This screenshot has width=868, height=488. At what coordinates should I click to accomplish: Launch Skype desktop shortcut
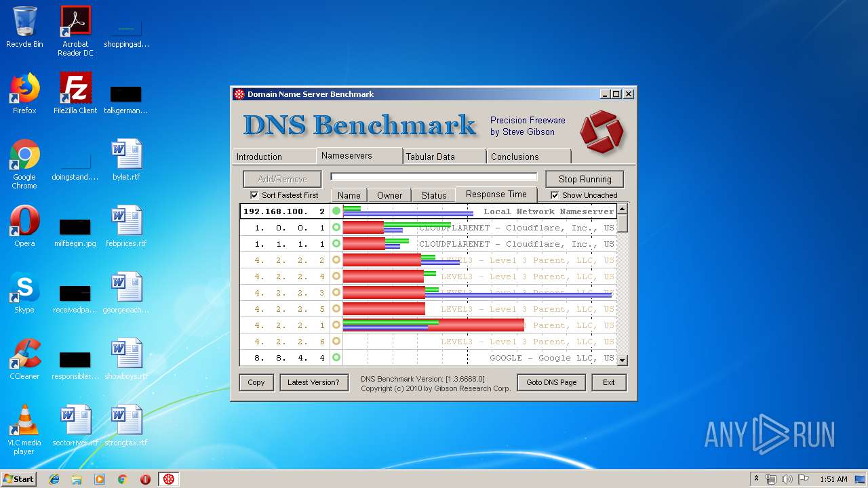(24, 293)
